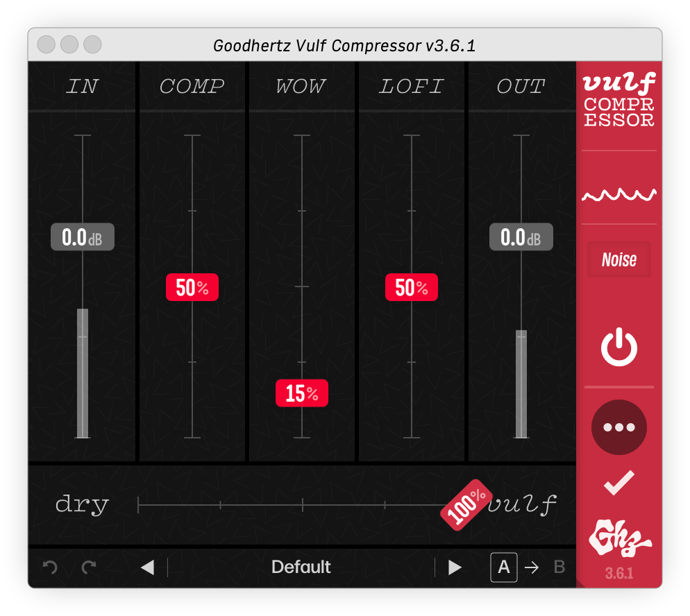Click the COMP 50% slider handle
Viewport: 690px width, 616px height.
coord(192,287)
